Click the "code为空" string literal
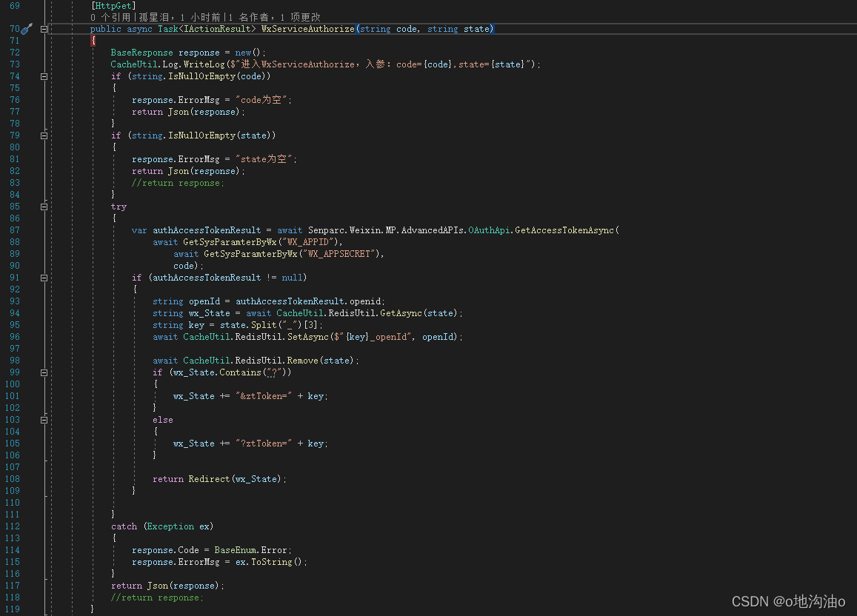This screenshot has width=857, height=616. pyautogui.click(x=261, y=100)
